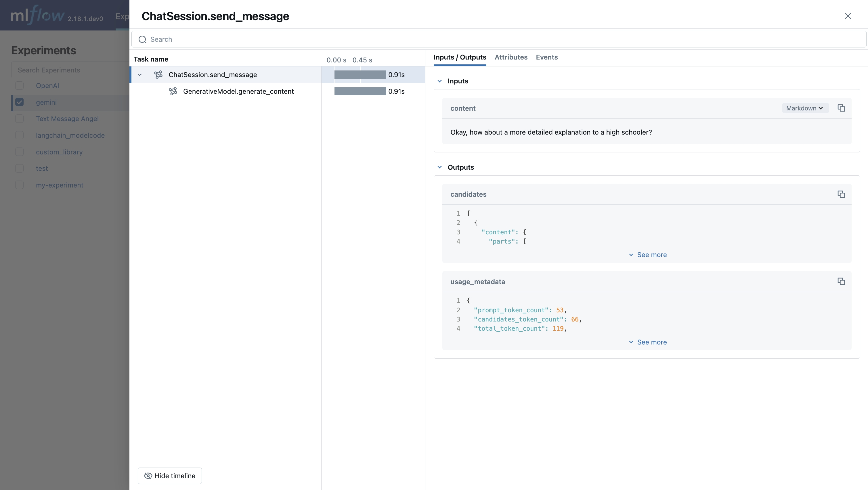Check the langchain_modelcode experiment checkbox
This screenshot has width=868, height=490.
click(x=20, y=135)
